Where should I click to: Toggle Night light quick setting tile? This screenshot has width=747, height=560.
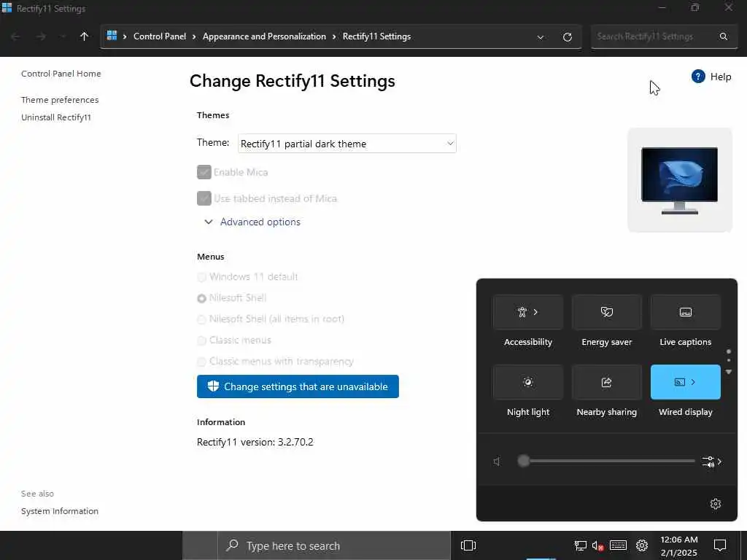(528, 382)
